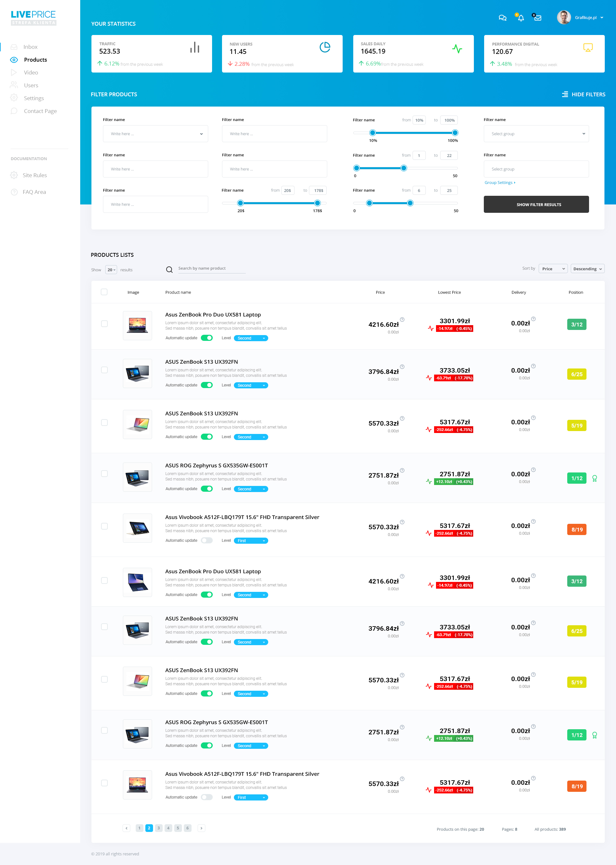Click the Traffic bar chart icon
The width and height of the screenshot is (616, 865).
[195, 48]
